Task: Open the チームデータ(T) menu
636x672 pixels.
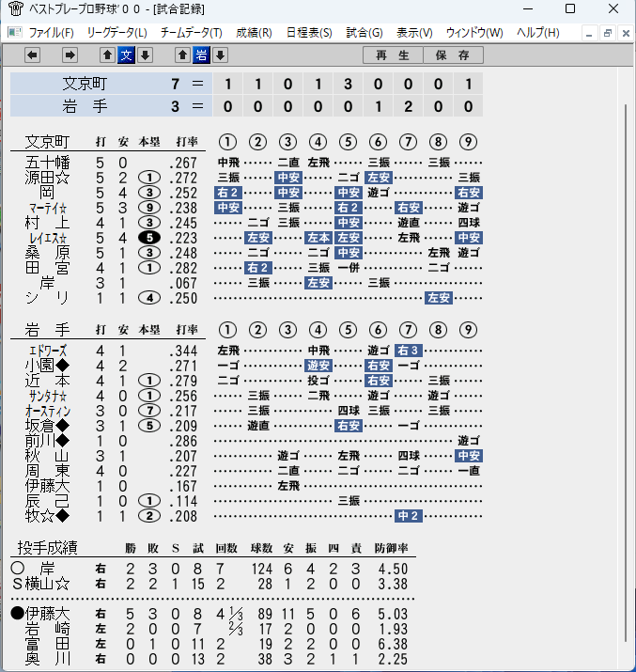Action: click(x=192, y=33)
